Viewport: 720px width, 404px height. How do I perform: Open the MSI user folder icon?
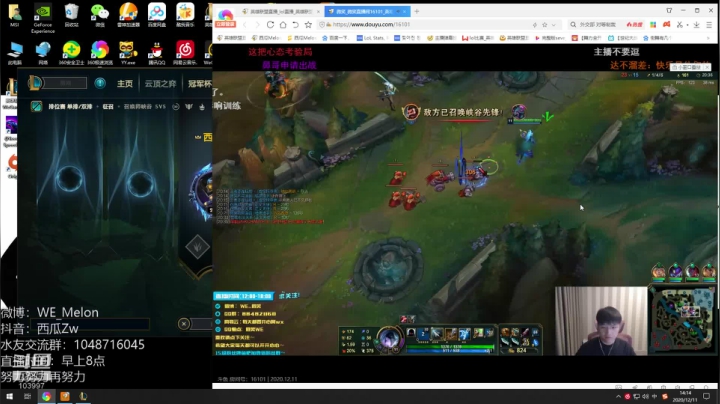[14, 16]
